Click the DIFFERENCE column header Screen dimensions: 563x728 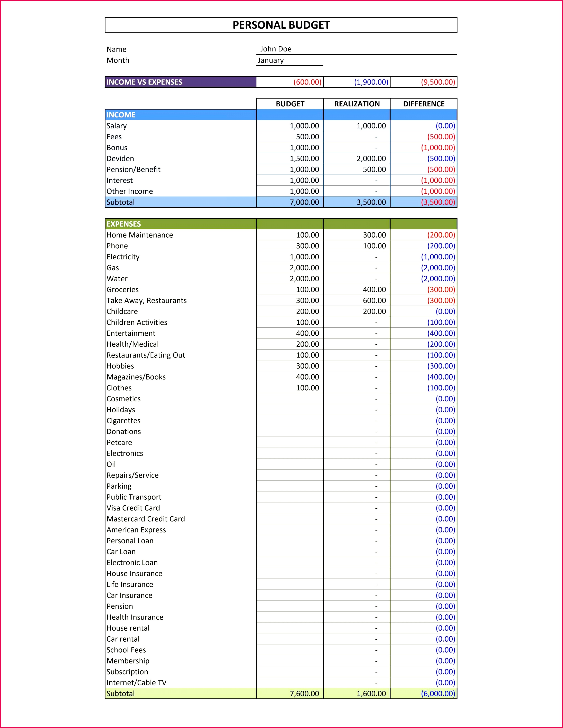click(424, 104)
